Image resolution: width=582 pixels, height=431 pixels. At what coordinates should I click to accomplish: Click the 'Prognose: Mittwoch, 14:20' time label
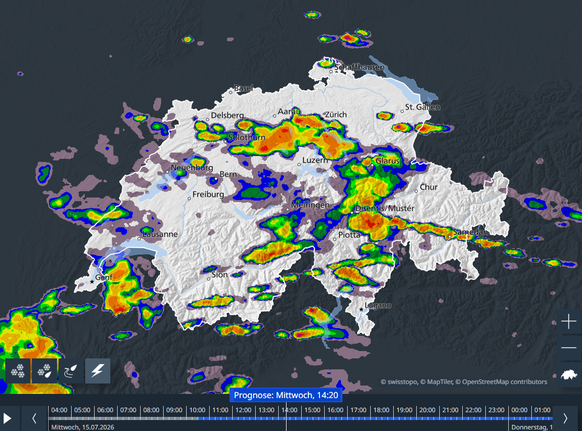coord(286,395)
